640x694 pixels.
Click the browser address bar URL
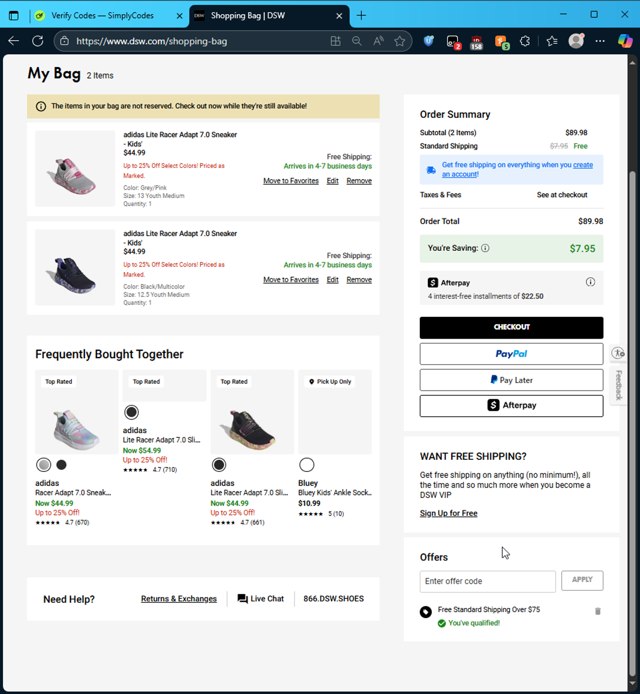(151, 41)
